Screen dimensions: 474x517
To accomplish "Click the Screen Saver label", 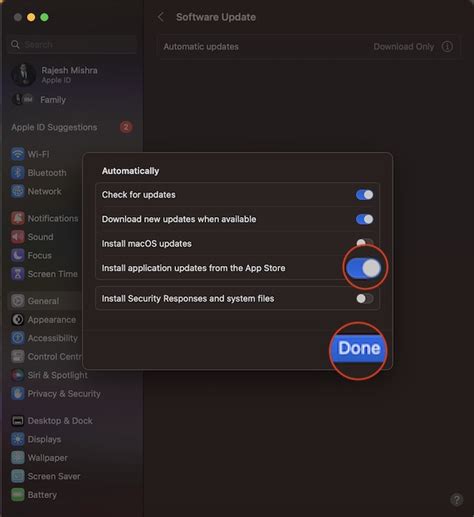I will point(54,476).
